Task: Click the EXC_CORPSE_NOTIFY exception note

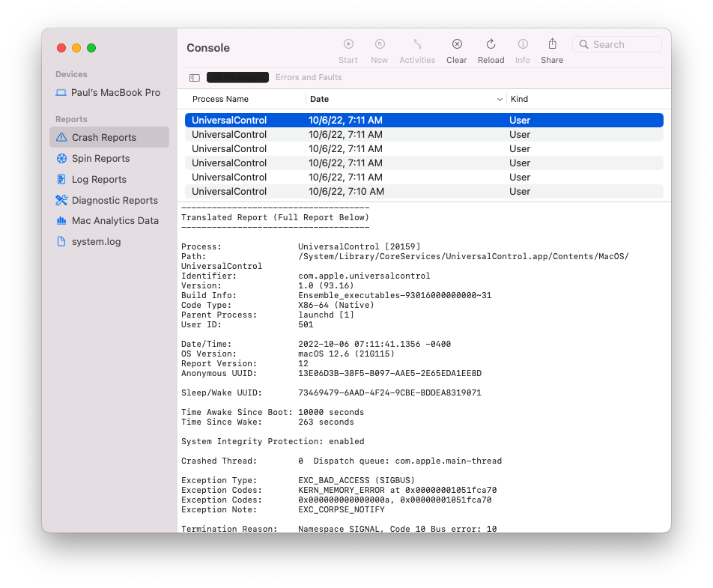Action: [x=342, y=510]
